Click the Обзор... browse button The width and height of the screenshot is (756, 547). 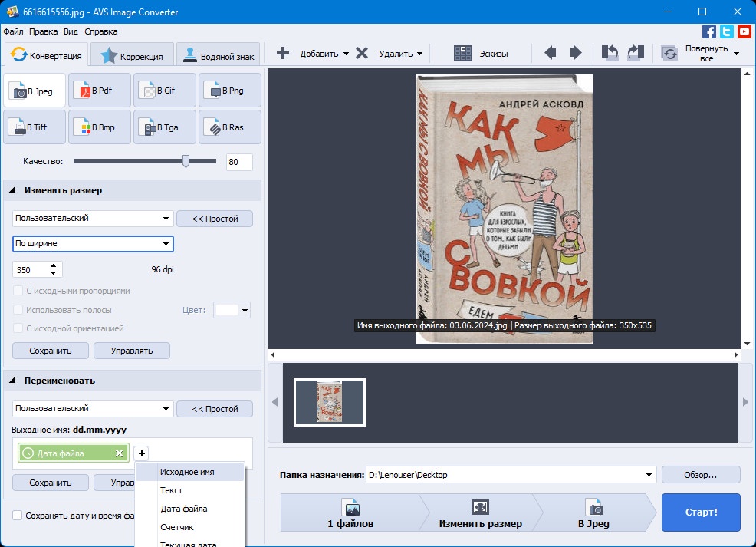point(701,475)
